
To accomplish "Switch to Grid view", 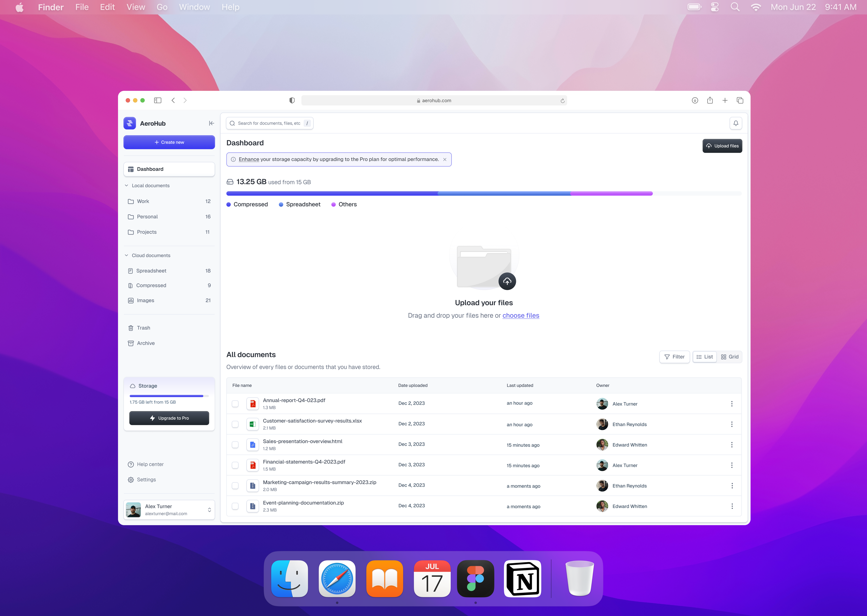I will pyautogui.click(x=729, y=357).
